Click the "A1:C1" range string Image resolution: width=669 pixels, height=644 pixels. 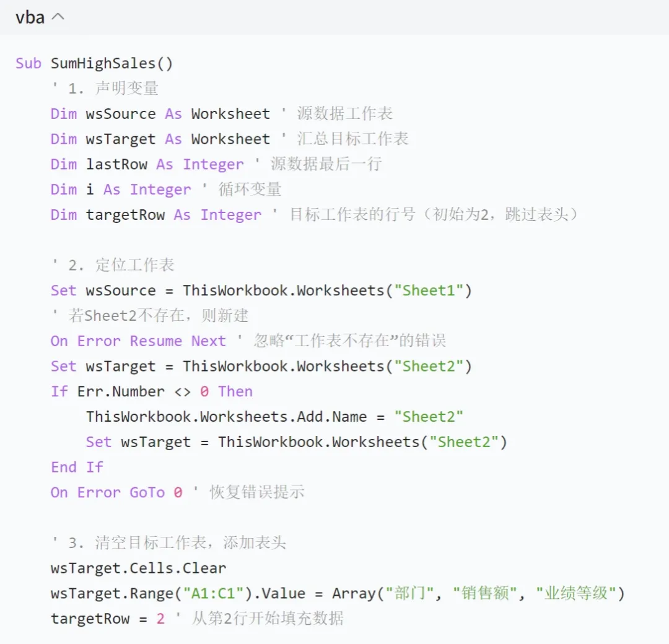(214, 593)
